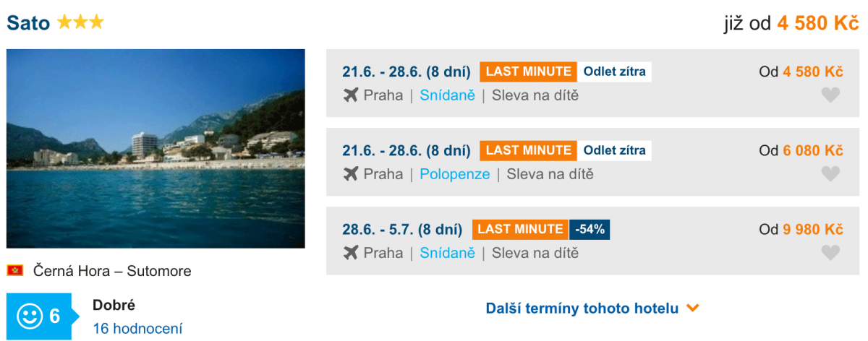Viewport: 868px width, 341px height.
Task: Expand Další termíny tohoto hotelu
Action: 582,308
